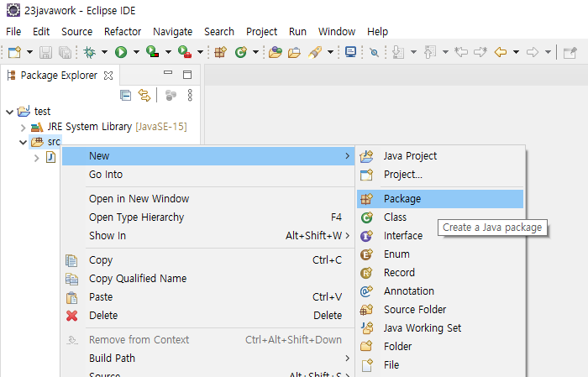The width and height of the screenshot is (588, 377).
Task: Open the New Java Class dropdown arrow
Action: [x=255, y=52]
